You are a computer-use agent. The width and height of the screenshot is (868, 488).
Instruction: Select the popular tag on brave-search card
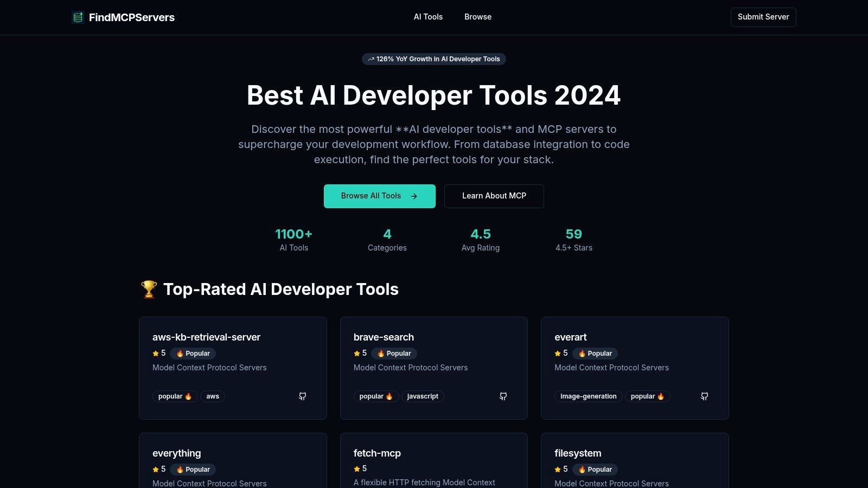[376, 396]
